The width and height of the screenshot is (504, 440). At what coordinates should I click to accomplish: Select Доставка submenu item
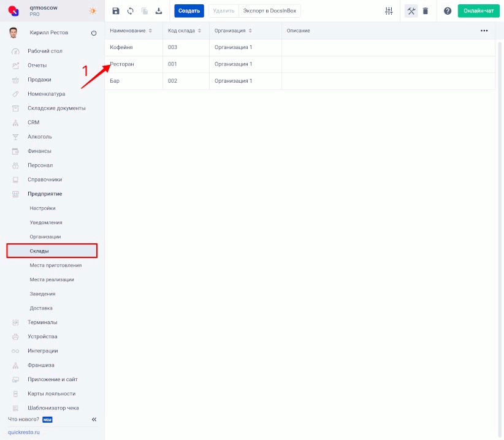41,308
